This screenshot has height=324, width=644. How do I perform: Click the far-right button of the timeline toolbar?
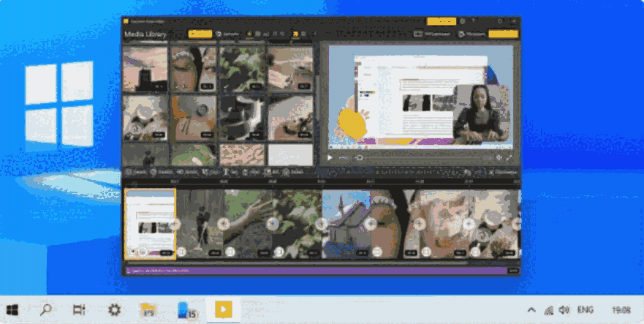coord(503,173)
